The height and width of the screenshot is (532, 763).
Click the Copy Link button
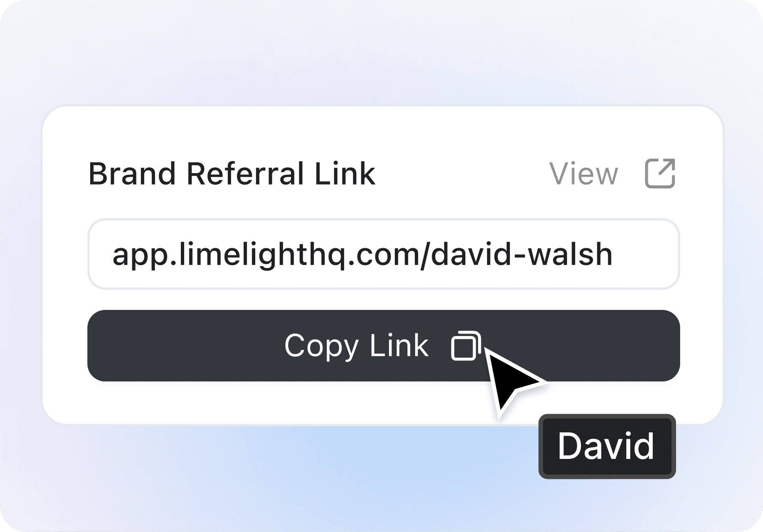[383, 346]
